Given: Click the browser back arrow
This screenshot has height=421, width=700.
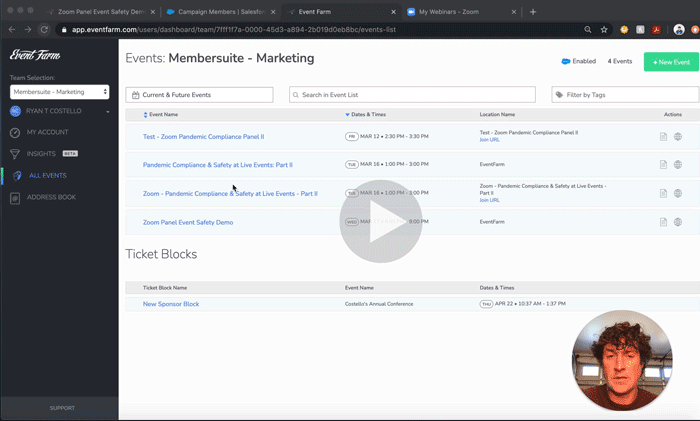Looking at the screenshot, I should click(12, 29).
